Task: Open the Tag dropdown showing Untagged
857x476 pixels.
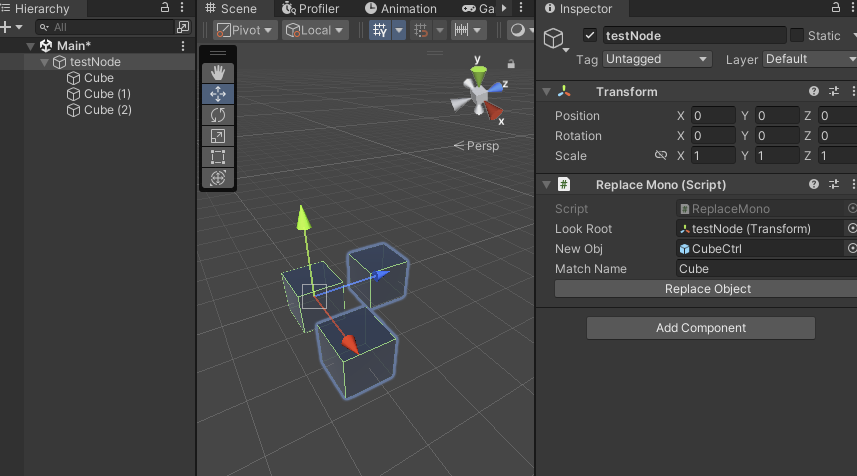Action: click(x=656, y=59)
